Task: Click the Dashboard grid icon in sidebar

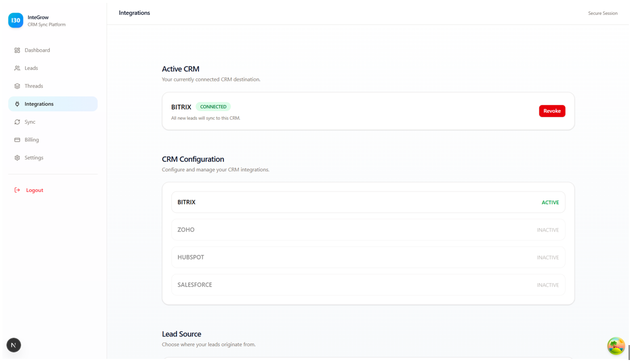Action: 17,50
